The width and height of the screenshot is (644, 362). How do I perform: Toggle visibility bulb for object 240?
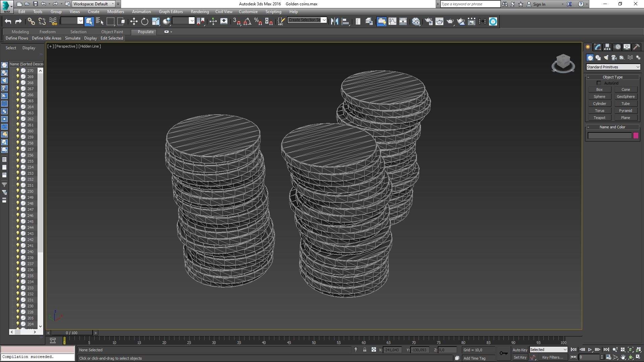tap(17, 252)
